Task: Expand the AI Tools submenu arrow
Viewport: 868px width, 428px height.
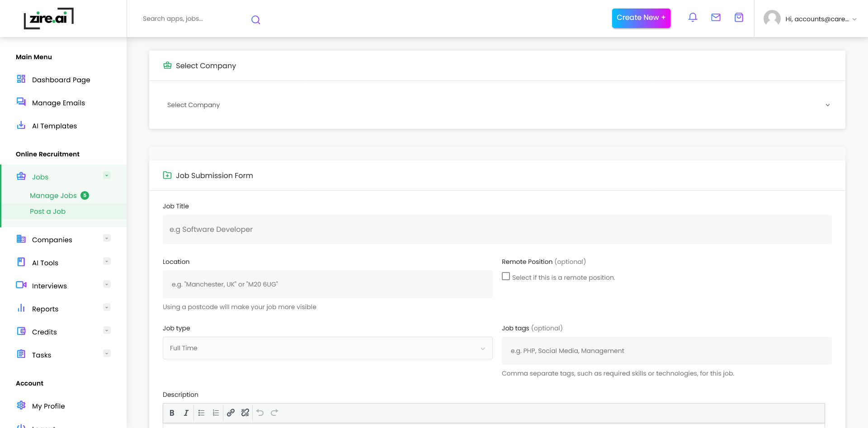Action: tap(107, 261)
